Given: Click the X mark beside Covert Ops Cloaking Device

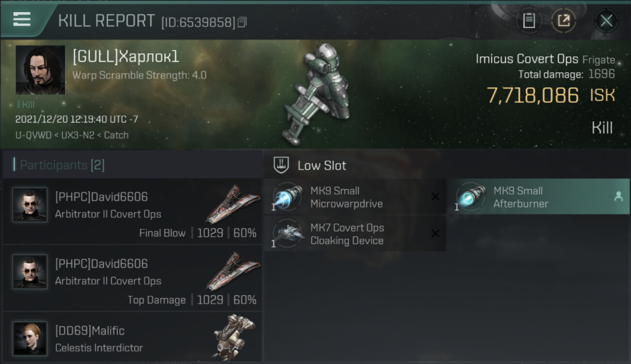Looking at the screenshot, I should (x=435, y=233).
